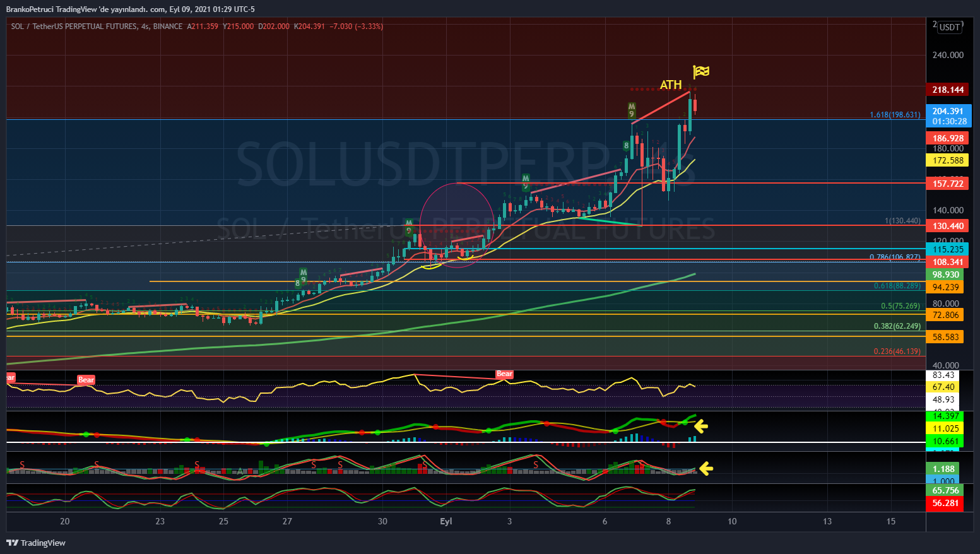Viewport: 980px width, 554px height.
Task: Select the M 9 marker nearest the ATH label
Action: click(632, 110)
